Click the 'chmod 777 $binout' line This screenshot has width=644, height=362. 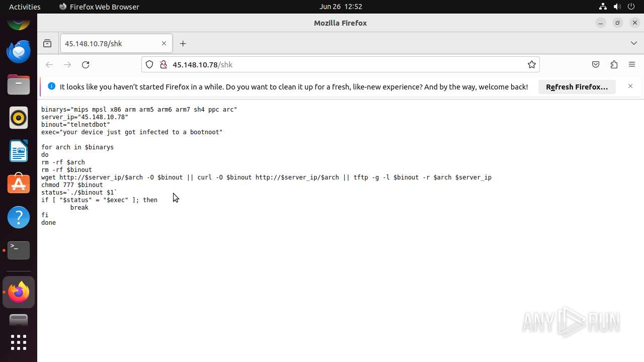pyautogui.click(x=72, y=185)
